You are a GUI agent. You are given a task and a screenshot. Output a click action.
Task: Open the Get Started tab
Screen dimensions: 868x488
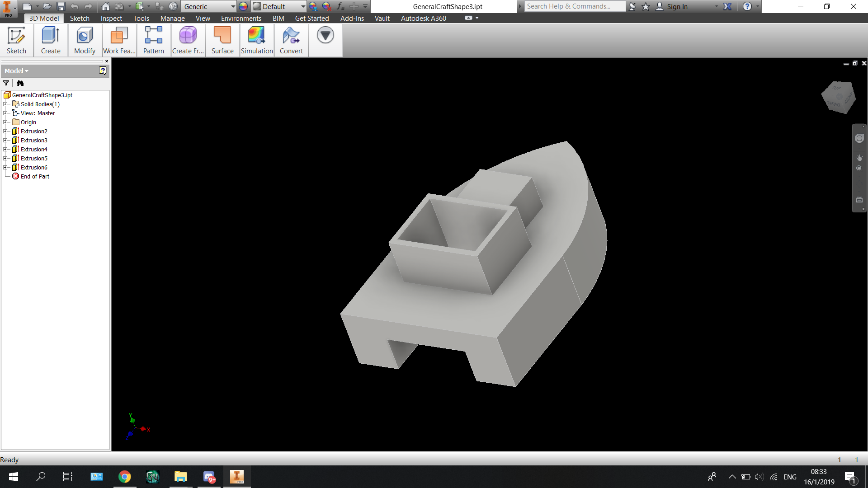tap(312, 19)
